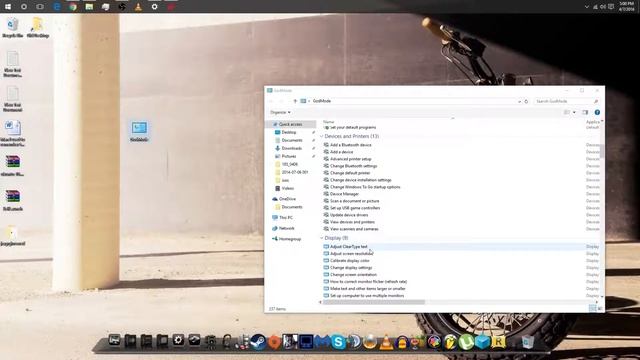Open Task View on the taskbar
640x360 pixels.
pyautogui.click(x=40, y=7)
